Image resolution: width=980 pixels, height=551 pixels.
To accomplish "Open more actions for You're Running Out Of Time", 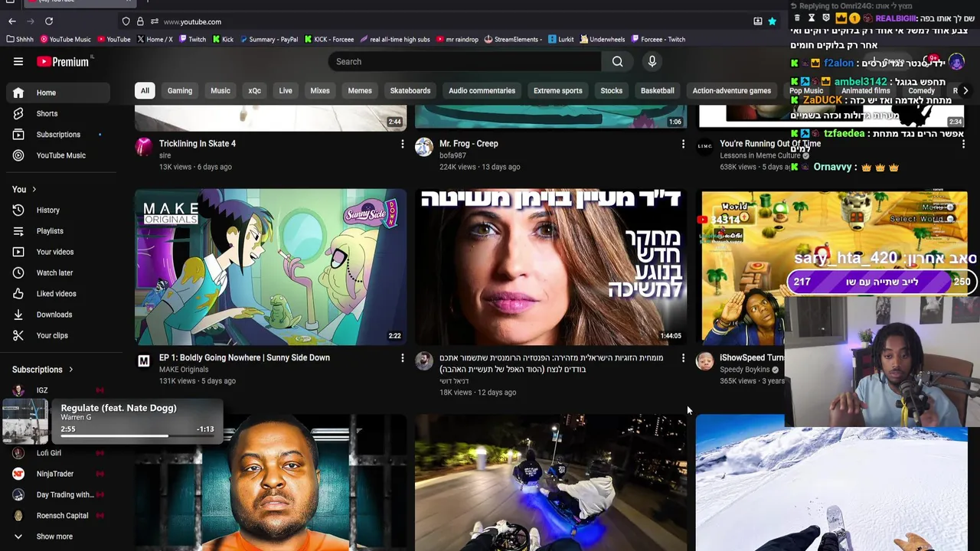I will (x=963, y=144).
